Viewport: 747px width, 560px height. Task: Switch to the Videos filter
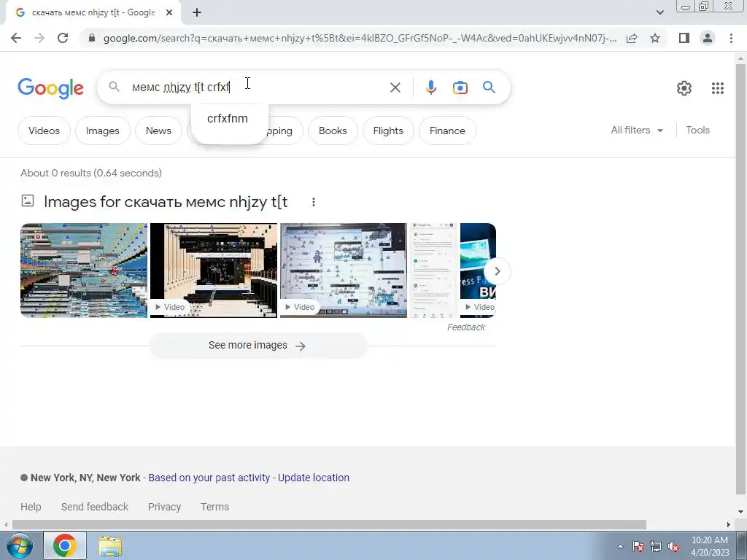[x=44, y=131]
